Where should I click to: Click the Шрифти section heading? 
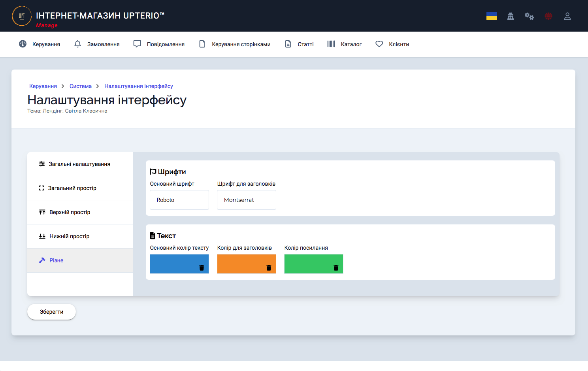point(172,172)
